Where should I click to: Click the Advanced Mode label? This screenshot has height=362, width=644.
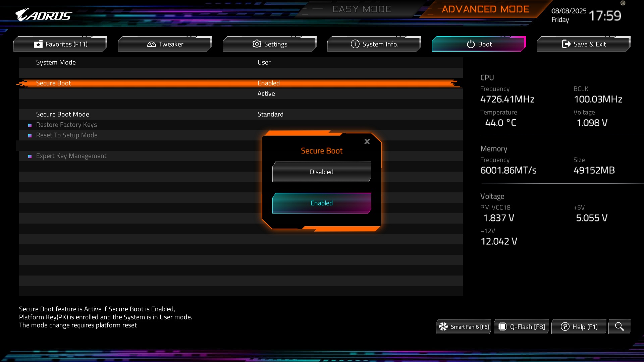pos(485,9)
